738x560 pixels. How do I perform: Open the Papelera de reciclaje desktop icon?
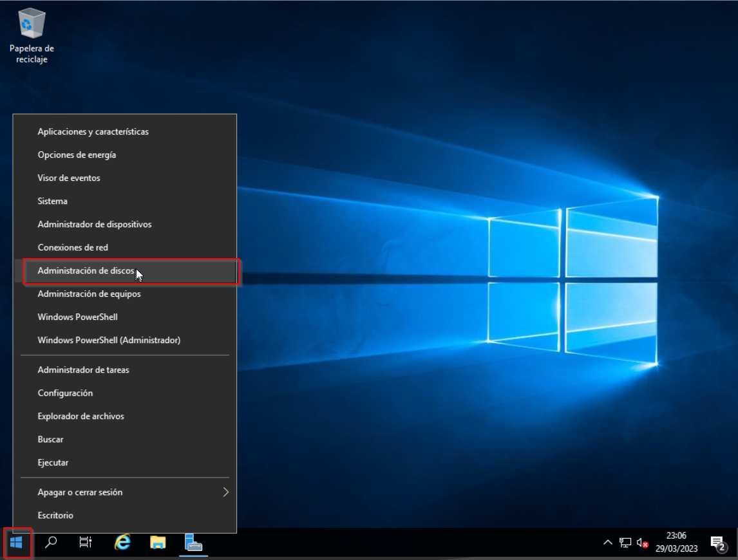[x=32, y=35]
